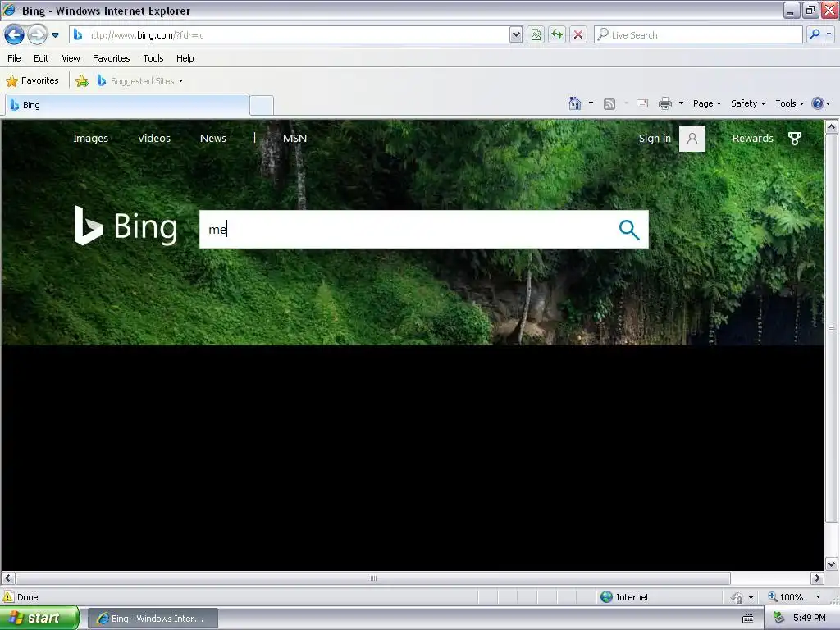Click the on-screen keyboard tray icon
840x630 pixels.
[x=748, y=619]
